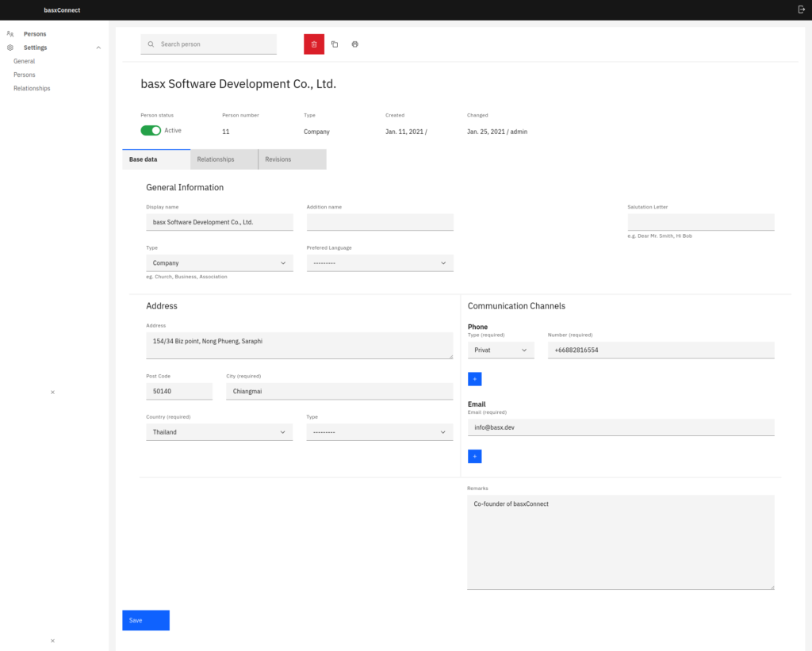This screenshot has height=651, width=812.
Task: Switch to the Relationships tab
Action: (224, 159)
